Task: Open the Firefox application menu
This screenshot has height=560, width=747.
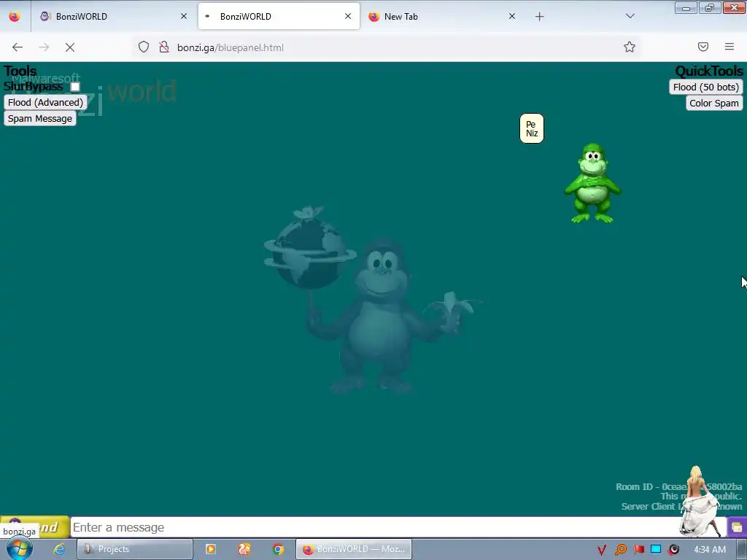Action: pyautogui.click(x=729, y=47)
